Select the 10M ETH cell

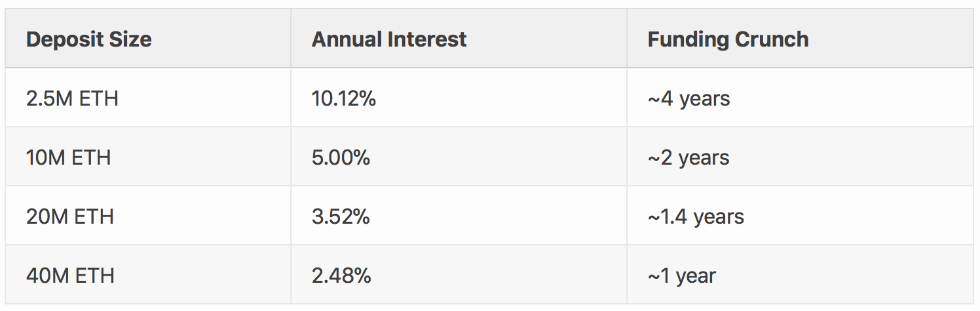click(148, 157)
